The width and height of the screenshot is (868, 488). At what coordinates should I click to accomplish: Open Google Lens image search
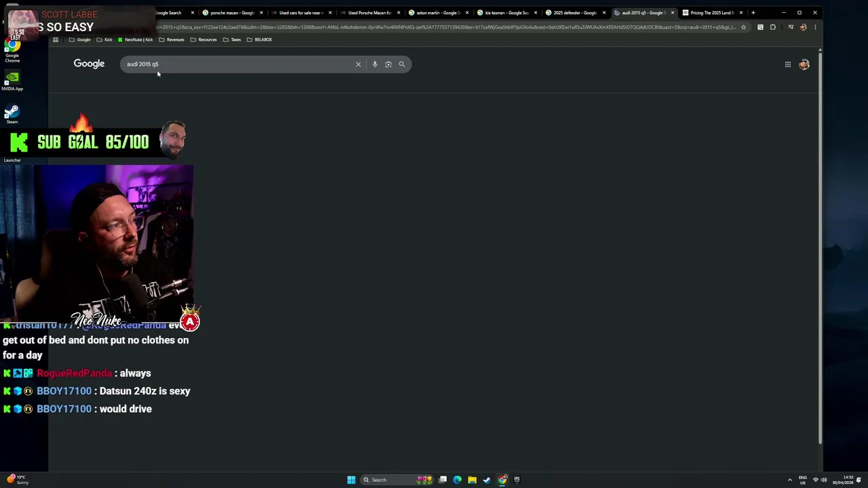pos(388,64)
